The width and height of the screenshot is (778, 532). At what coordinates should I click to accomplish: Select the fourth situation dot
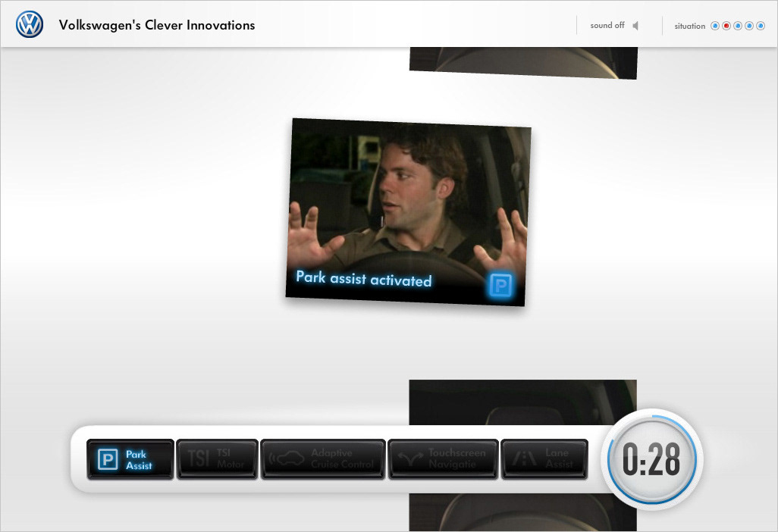749,26
